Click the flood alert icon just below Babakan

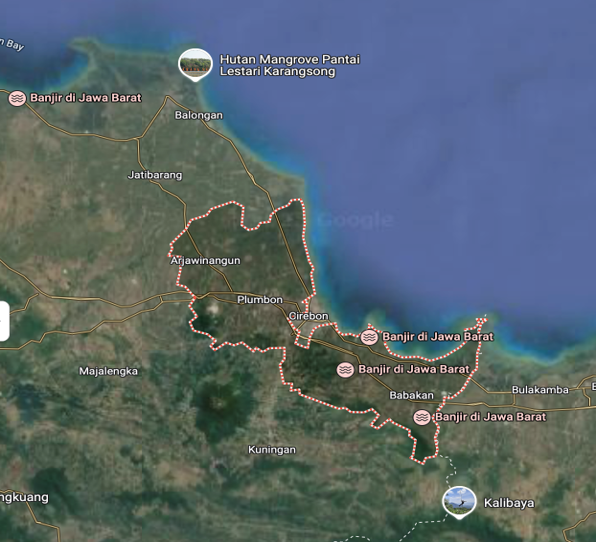[422, 417]
